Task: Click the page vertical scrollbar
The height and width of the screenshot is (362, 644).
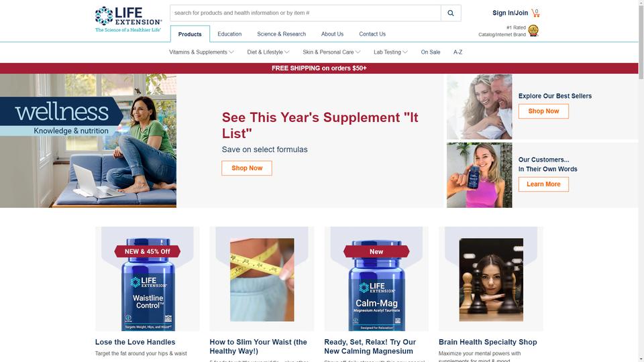Action: pos(641,181)
